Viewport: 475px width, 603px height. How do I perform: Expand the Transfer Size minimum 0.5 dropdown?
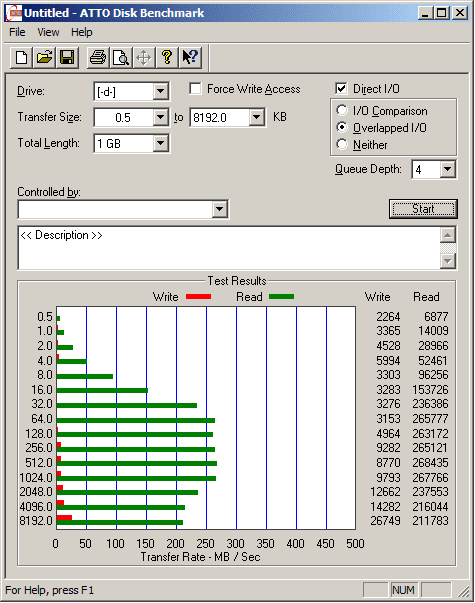click(160, 117)
